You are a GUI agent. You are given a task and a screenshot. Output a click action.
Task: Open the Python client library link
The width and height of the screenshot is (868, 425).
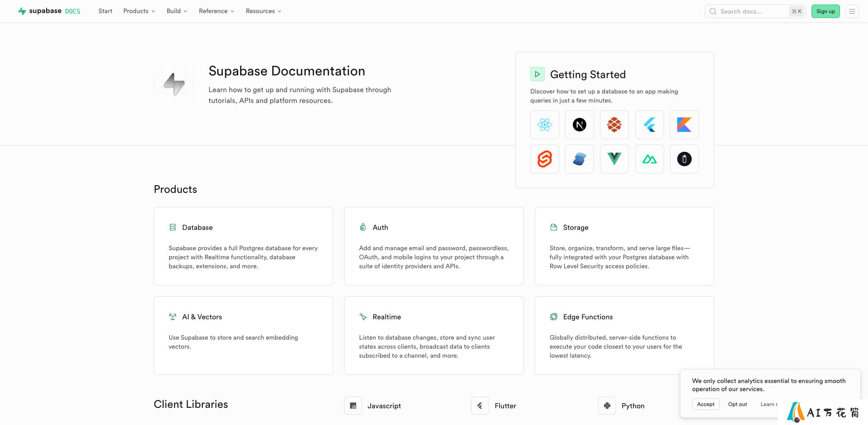633,406
